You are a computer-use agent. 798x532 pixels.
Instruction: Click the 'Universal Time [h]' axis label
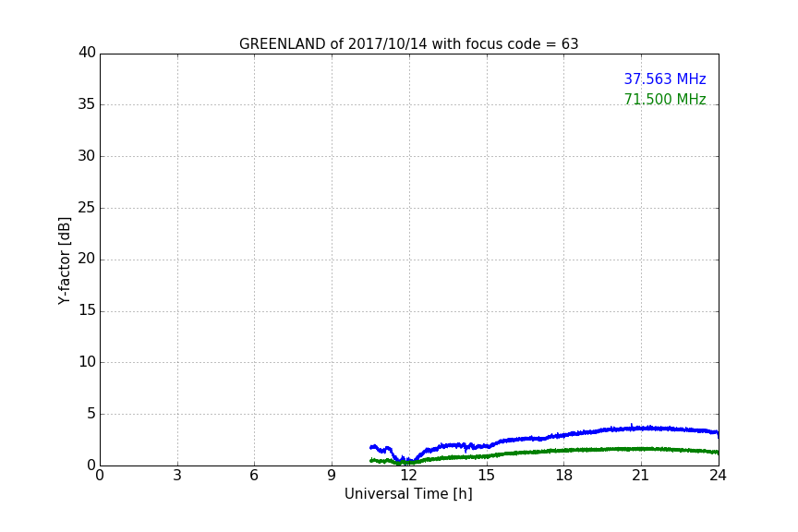click(x=408, y=494)
